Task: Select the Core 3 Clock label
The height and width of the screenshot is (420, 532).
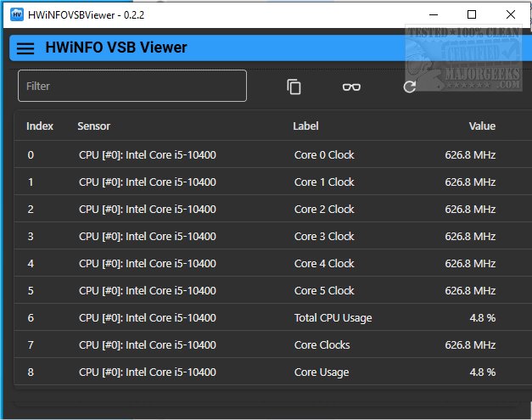Action: point(324,237)
